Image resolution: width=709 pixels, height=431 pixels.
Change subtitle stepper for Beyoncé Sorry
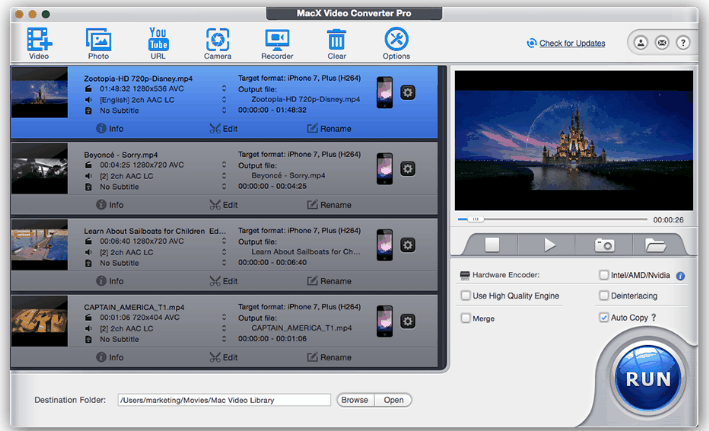pos(224,187)
